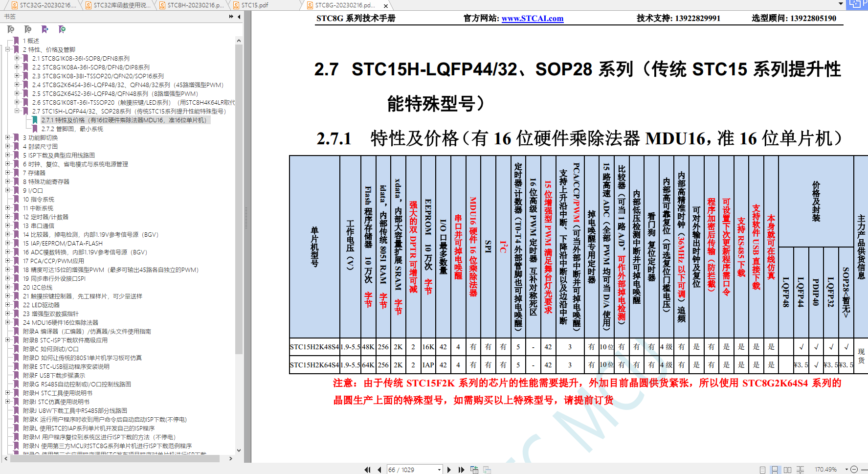Viewport: 868px width, 474px height.
Task: Click the bookmark icon of '2.7.2 管脚图, 最小系统'
Action: pos(35,129)
